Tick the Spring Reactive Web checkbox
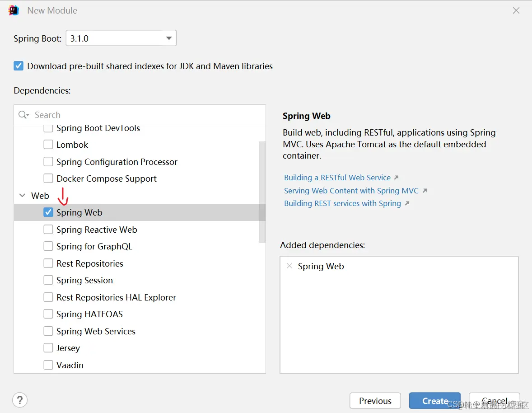Screen dimensions: 532x413 click(48, 230)
